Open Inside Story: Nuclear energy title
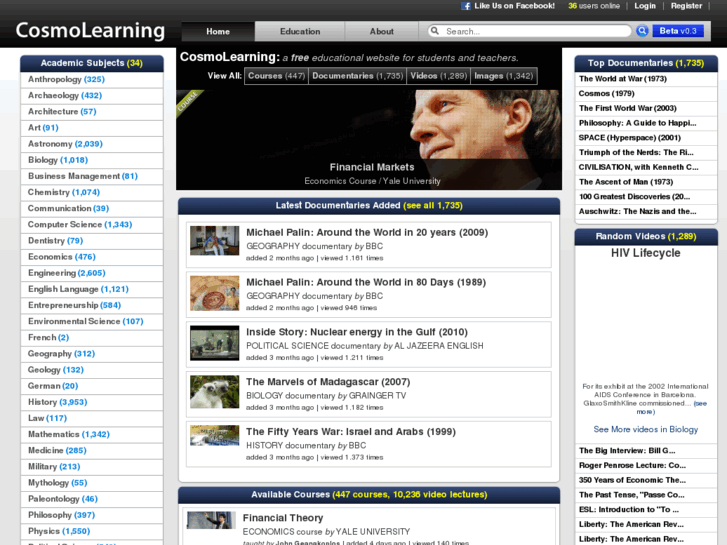 357,332
